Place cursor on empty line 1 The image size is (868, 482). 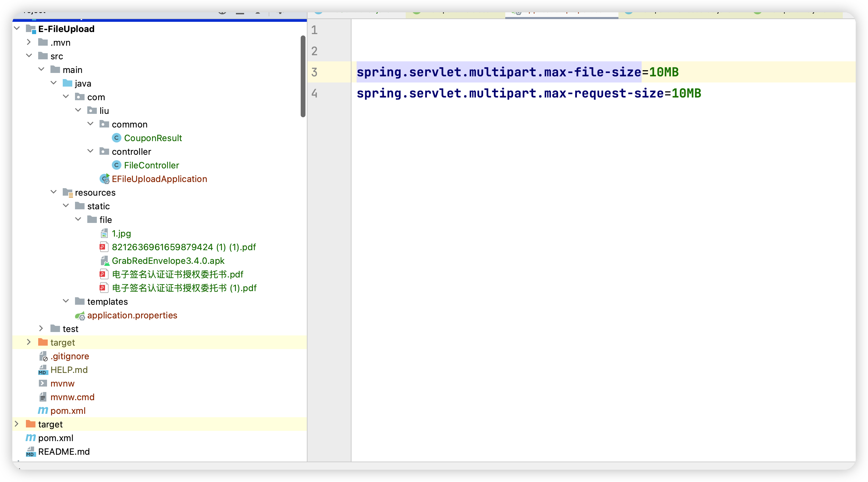[603, 30]
